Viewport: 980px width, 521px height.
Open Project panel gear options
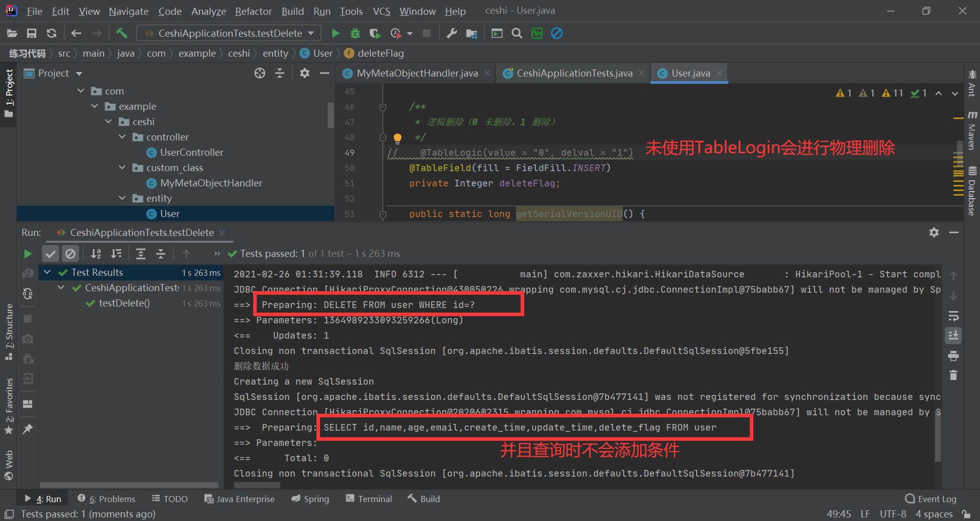(305, 73)
